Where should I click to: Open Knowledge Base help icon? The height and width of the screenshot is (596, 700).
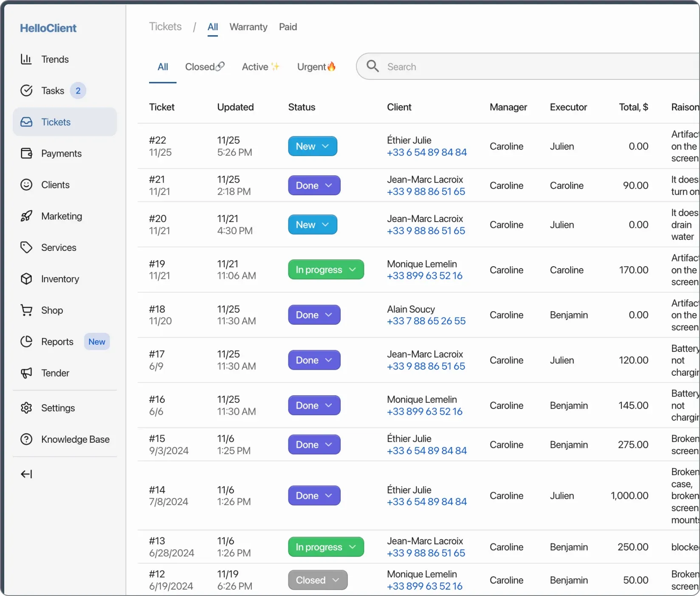26,439
